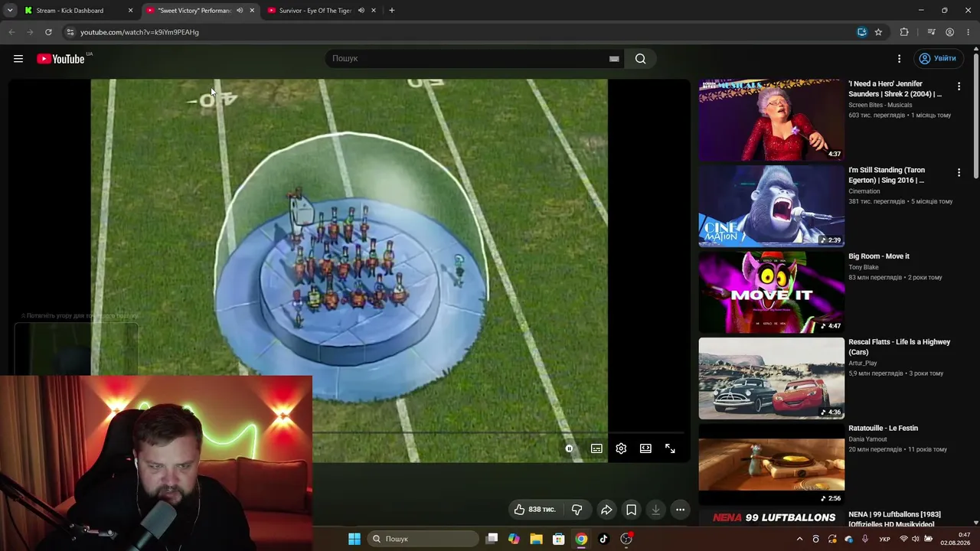Click the Увійти sign-in button
This screenshot has width=980, height=551.
click(938, 59)
